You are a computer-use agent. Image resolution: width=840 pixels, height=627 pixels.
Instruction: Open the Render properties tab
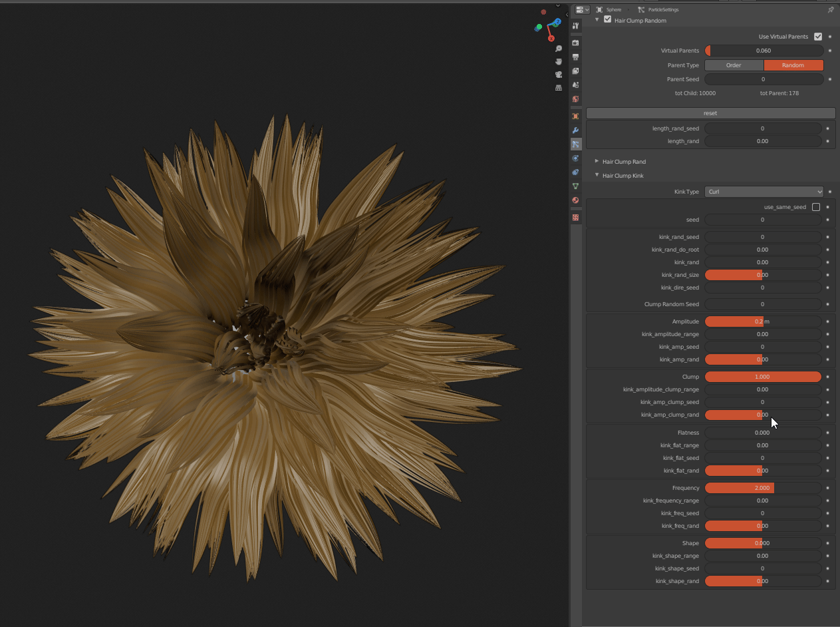click(576, 43)
